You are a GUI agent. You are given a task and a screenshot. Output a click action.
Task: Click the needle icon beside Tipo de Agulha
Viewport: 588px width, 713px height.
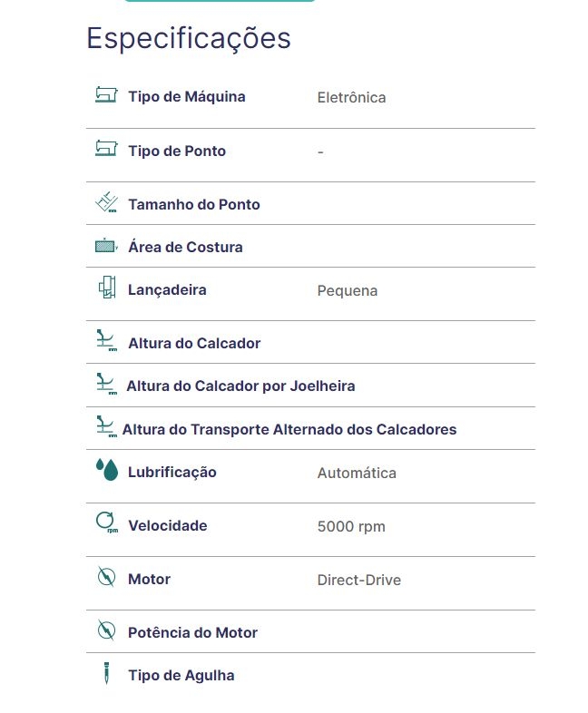pyautogui.click(x=106, y=674)
